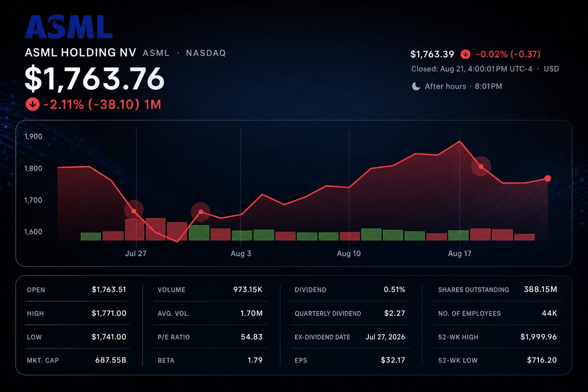Click the "AVG. VOL." row label

pyautogui.click(x=174, y=314)
